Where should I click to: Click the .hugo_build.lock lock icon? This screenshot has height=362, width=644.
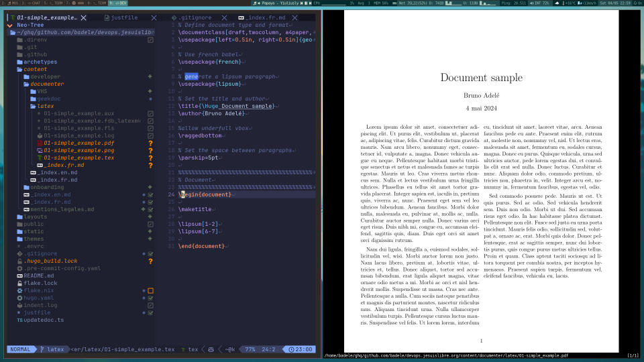[19, 261]
